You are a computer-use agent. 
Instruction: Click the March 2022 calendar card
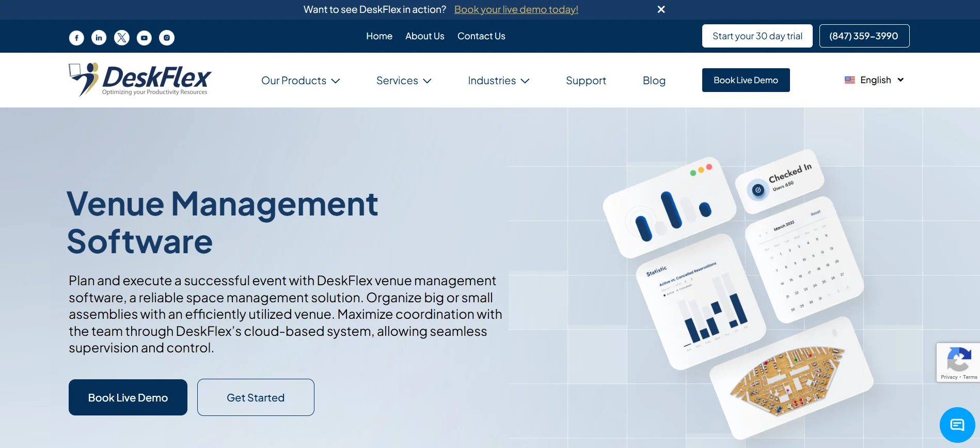click(804, 259)
